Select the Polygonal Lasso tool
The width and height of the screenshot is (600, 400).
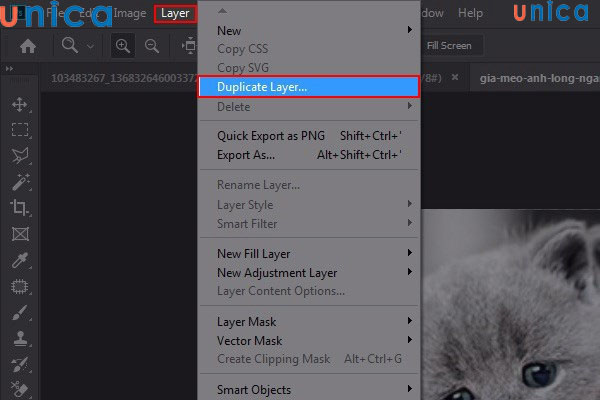pos(20,155)
